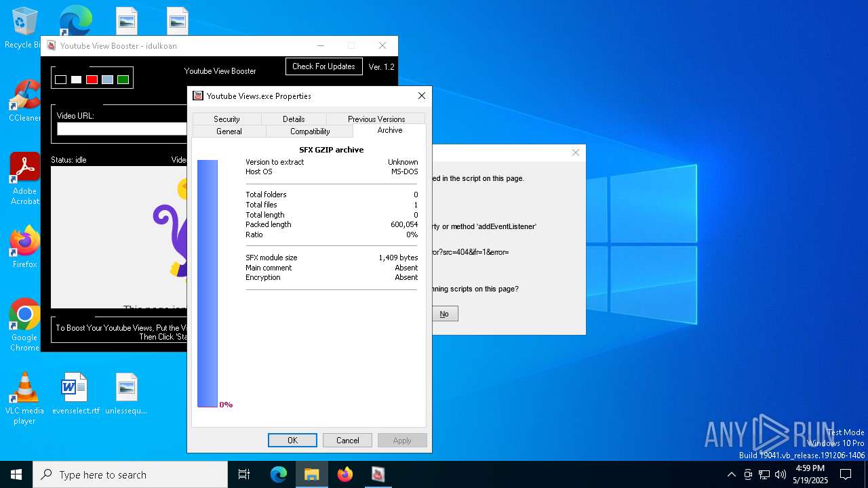Switch to the Compatibility tab

pos(310,131)
